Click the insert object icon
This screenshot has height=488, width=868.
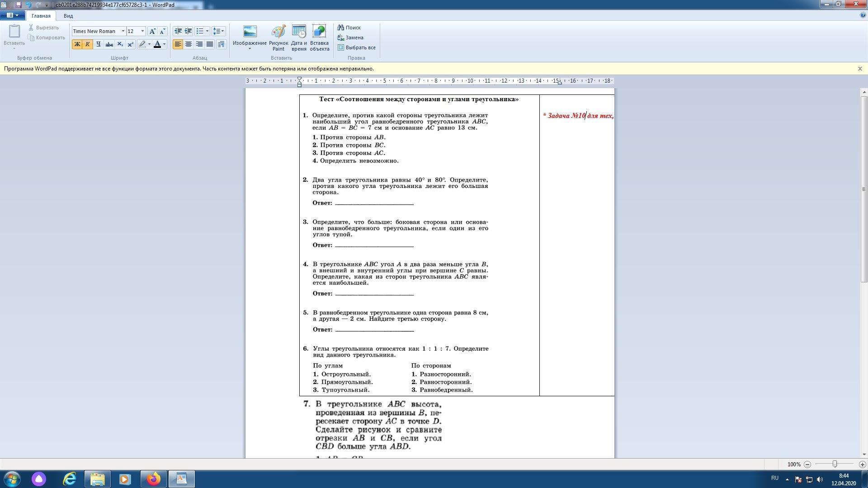pyautogui.click(x=319, y=37)
